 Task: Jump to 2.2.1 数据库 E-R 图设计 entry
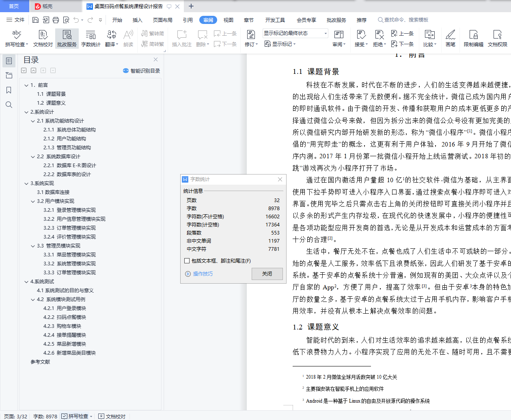tap(70, 166)
